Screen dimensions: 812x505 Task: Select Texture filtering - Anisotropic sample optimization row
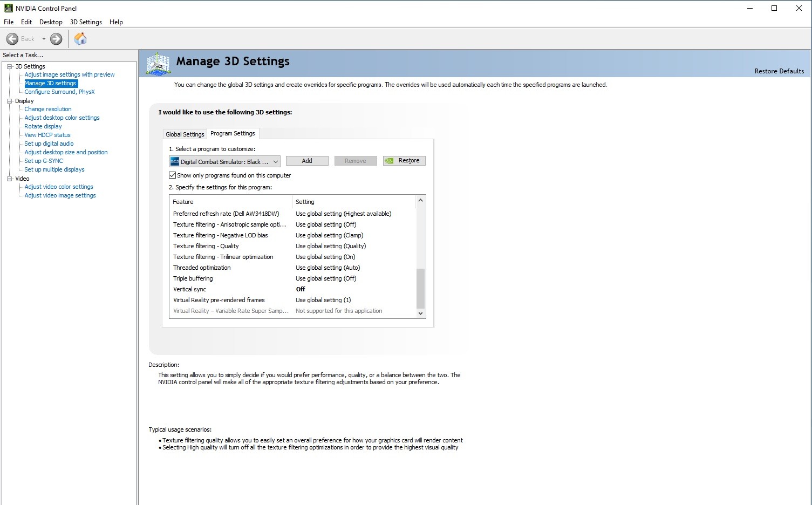293,224
